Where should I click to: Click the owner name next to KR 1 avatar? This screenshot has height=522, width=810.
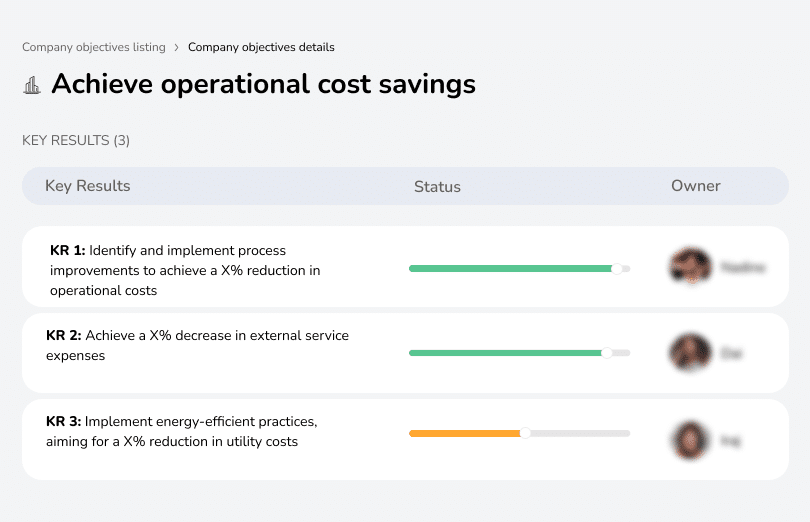(742, 268)
